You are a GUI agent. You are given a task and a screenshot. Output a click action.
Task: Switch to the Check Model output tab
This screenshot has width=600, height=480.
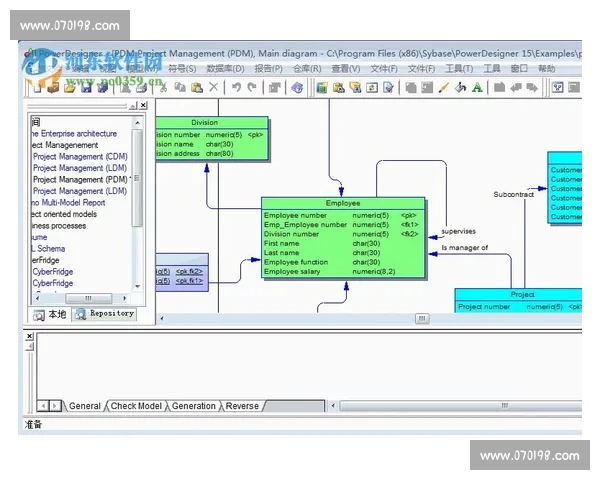point(136,406)
